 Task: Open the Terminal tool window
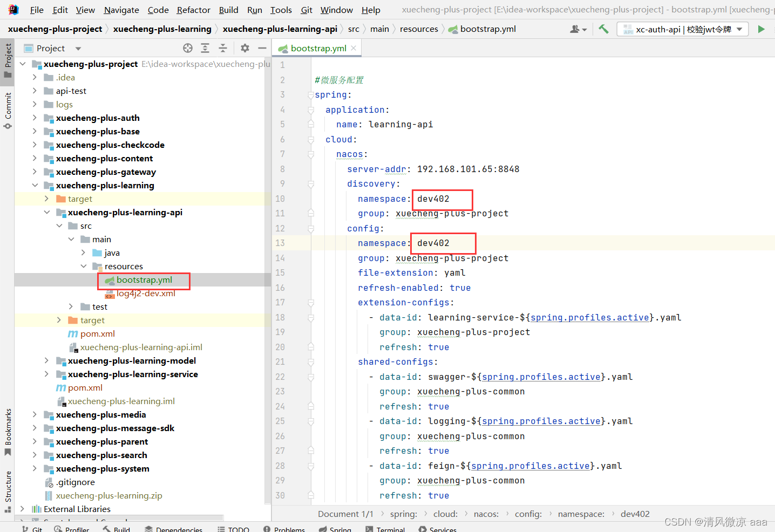point(385,529)
